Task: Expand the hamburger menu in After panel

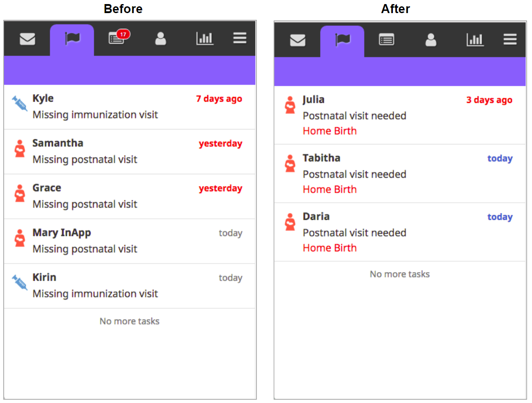Action: (510, 39)
